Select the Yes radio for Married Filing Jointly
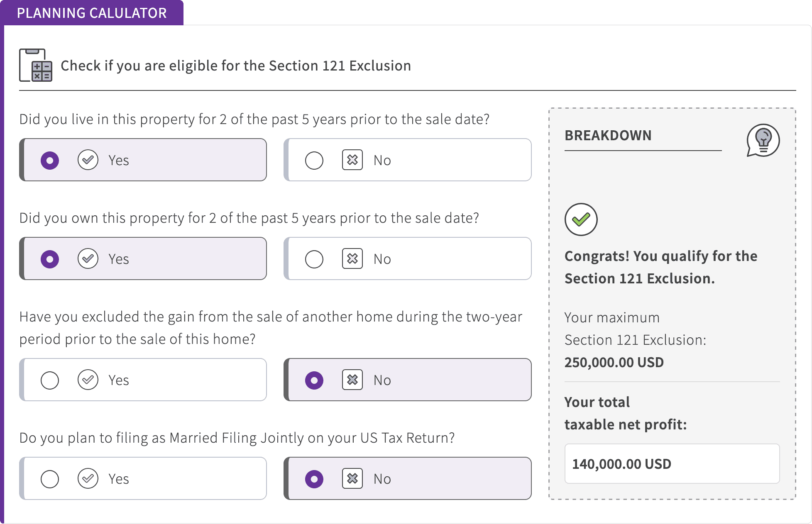This screenshot has width=812, height=524. pyautogui.click(x=50, y=479)
